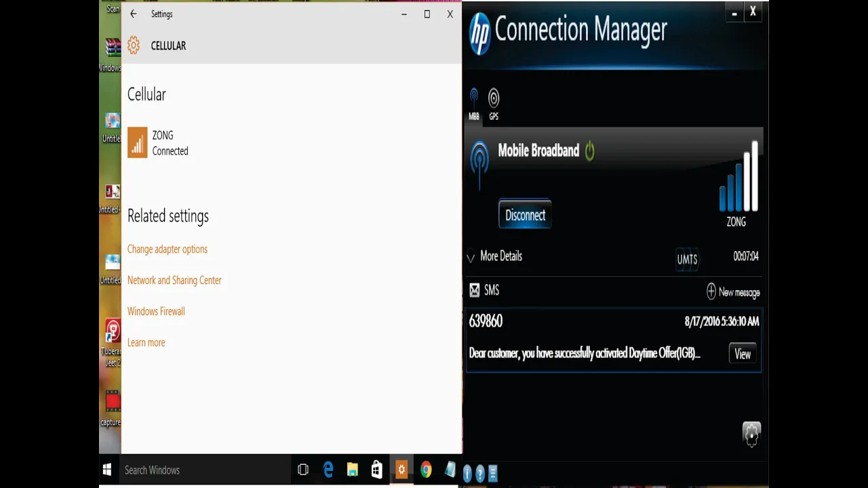Click the blue info icon below Connection Manager
Viewport: 868px width, 488px height.
(467, 474)
